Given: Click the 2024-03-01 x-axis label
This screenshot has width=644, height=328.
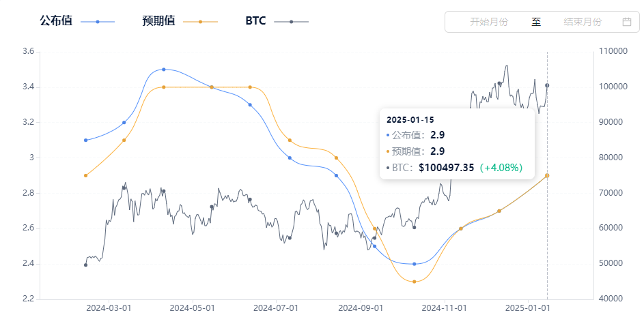Looking at the screenshot, I should (108, 308).
